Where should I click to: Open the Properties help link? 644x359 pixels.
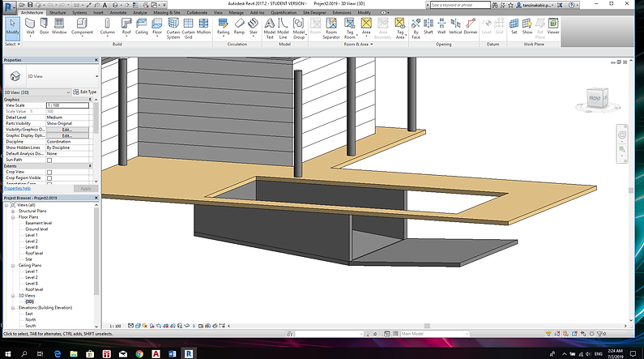pos(17,188)
